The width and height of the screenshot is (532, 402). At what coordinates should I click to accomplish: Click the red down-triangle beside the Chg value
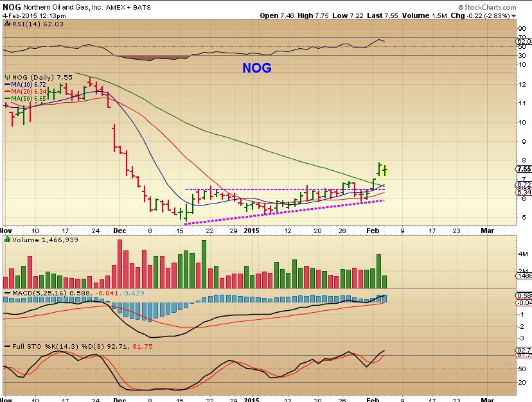click(x=513, y=16)
